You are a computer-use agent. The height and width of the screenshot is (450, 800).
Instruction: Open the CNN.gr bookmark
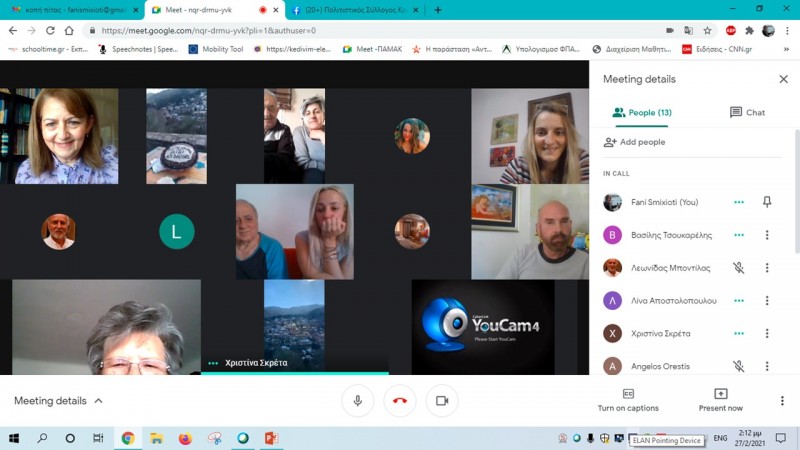pyautogui.click(x=714, y=49)
